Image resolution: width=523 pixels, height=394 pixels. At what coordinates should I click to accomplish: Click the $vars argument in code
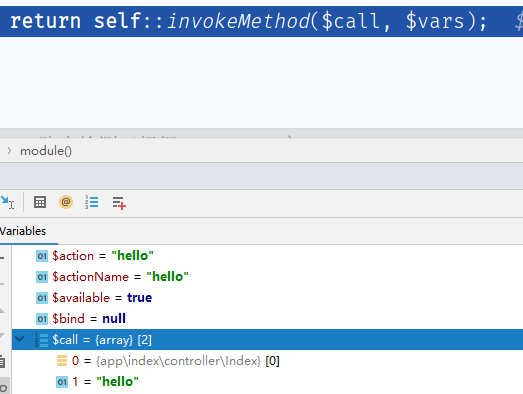(435, 21)
